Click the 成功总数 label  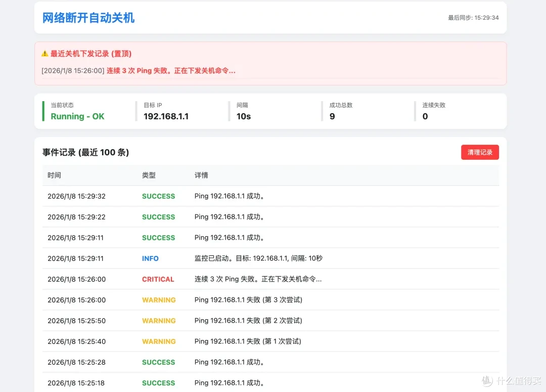coord(341,105)
